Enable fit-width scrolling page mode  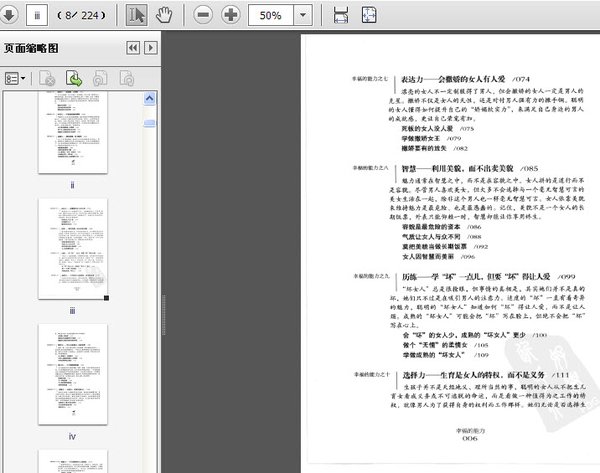(341, 16)
